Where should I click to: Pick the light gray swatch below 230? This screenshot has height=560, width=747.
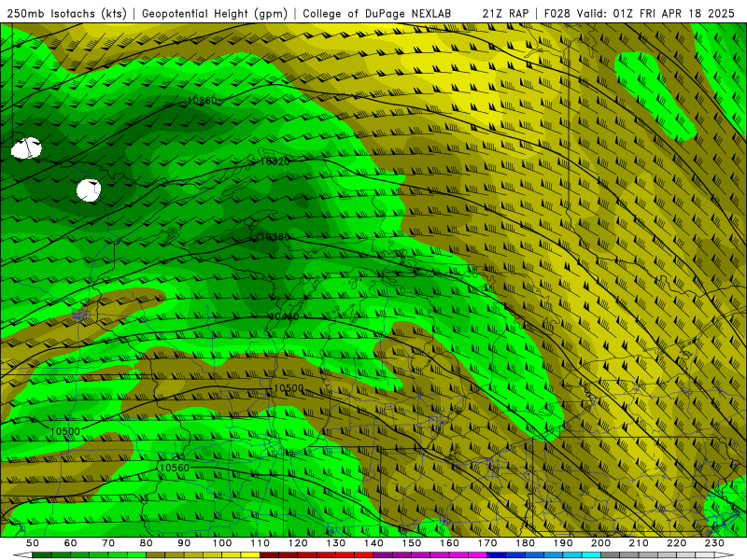tap(705, 555)
